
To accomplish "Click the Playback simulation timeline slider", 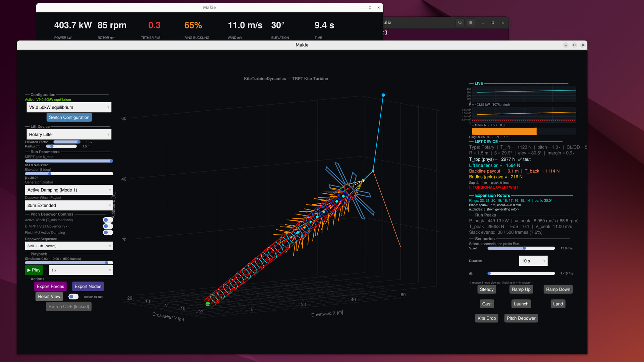I will tap(69, 263).
